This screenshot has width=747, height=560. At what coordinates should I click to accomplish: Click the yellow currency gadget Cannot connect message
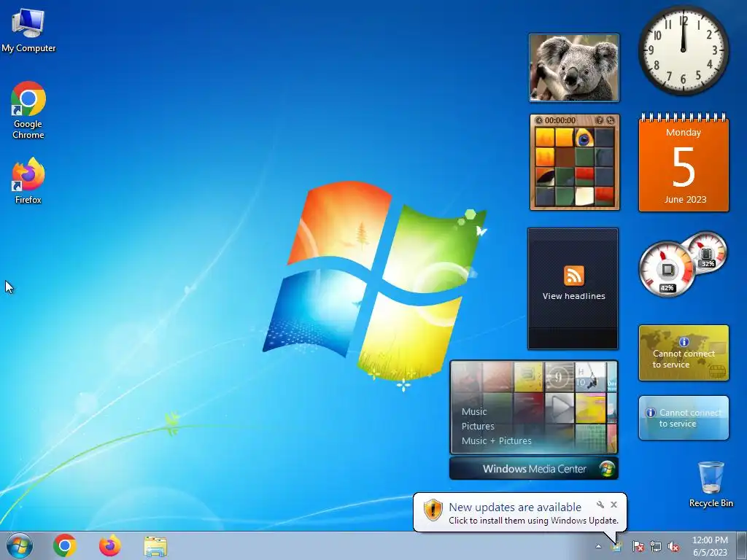click(684, 359)
